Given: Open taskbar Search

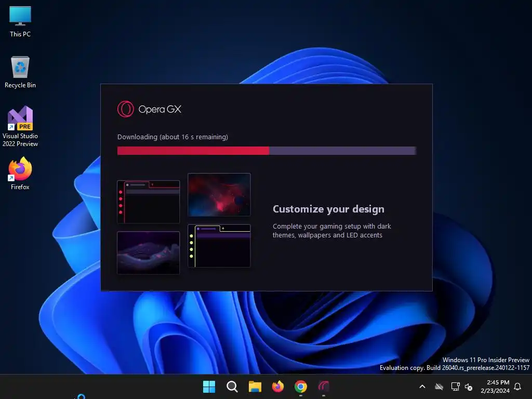Looking at the screenshot, I should (232, 387).
